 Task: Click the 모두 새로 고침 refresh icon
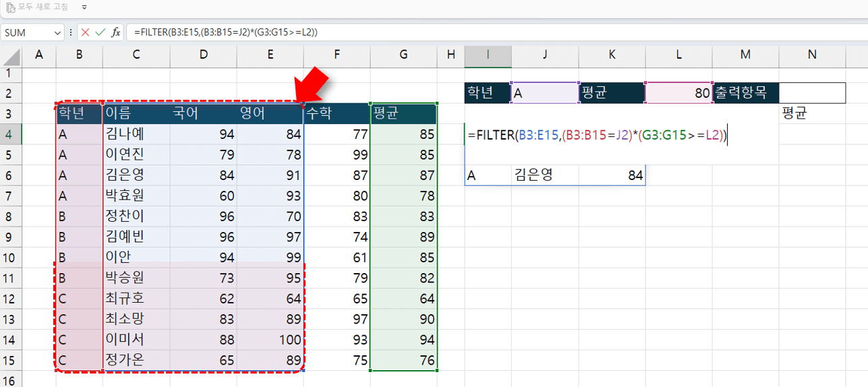11,7
